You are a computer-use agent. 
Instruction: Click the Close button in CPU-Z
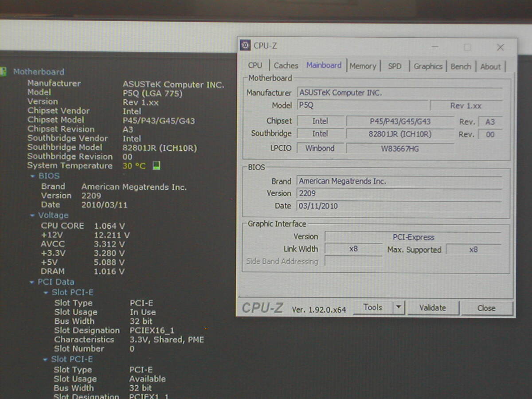coord(486,308)
